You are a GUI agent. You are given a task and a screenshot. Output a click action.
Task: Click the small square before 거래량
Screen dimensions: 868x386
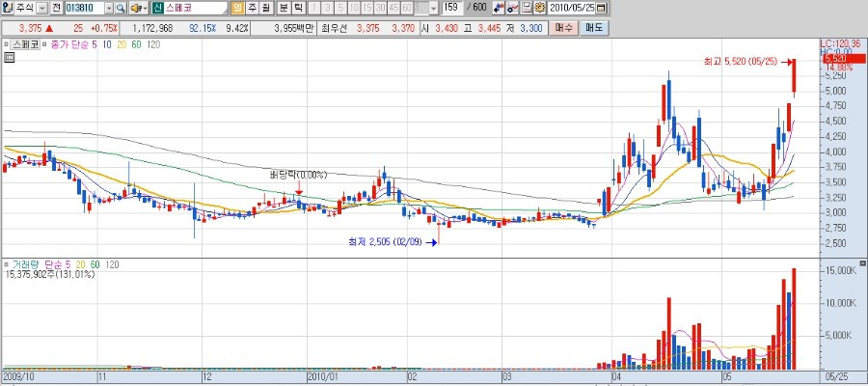tap(6, 264)
